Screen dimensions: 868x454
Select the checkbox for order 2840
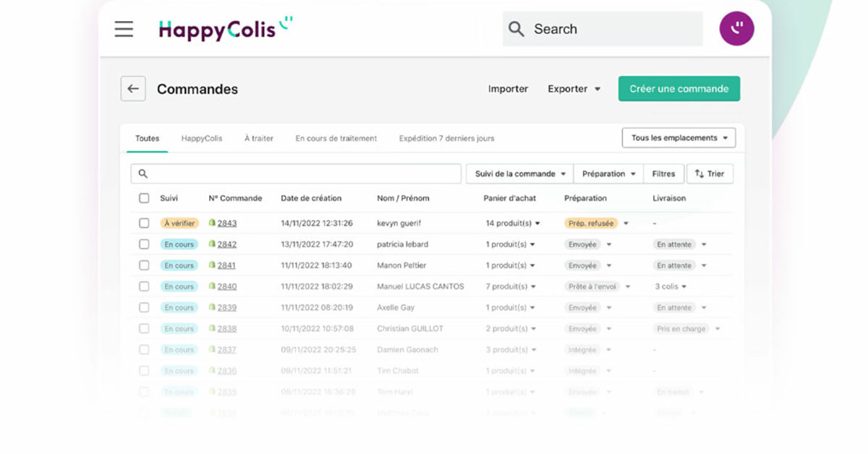(x=144, y=286)
